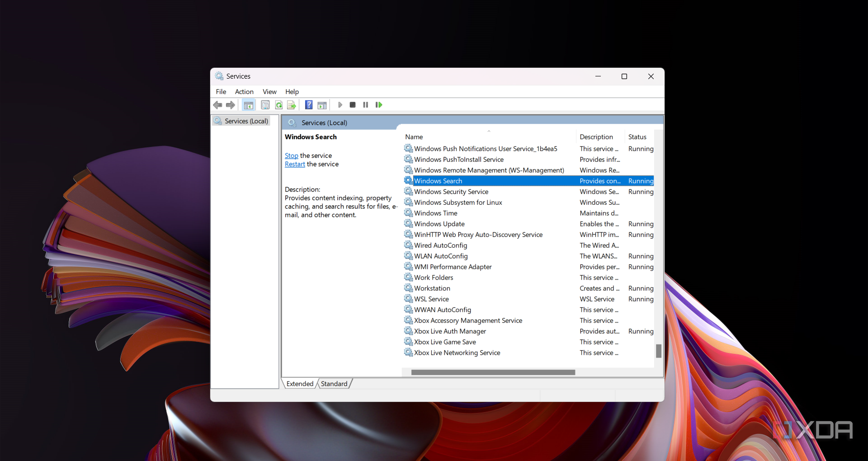Click the vertical scrollbar thumb

click(659, 351)
